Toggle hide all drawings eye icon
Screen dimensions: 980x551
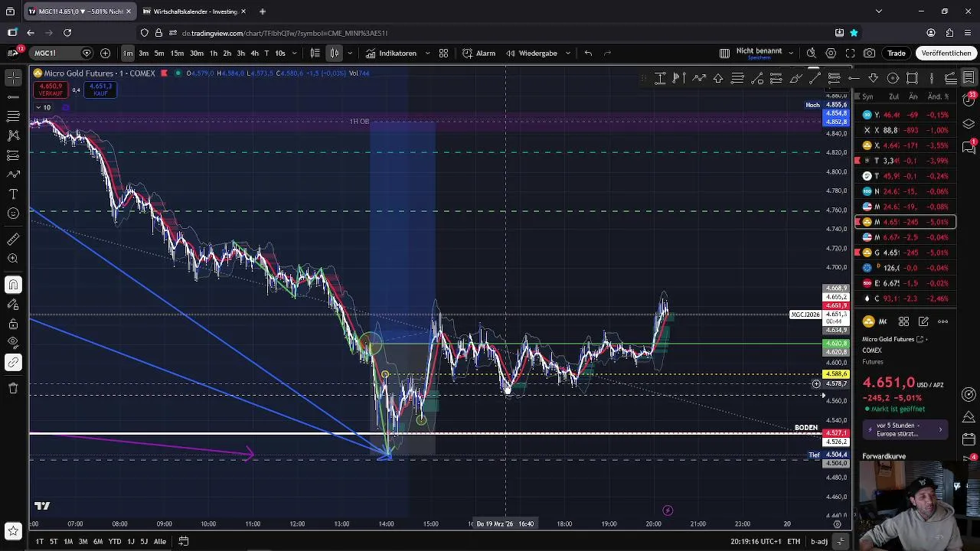click(x=13, y=342)
